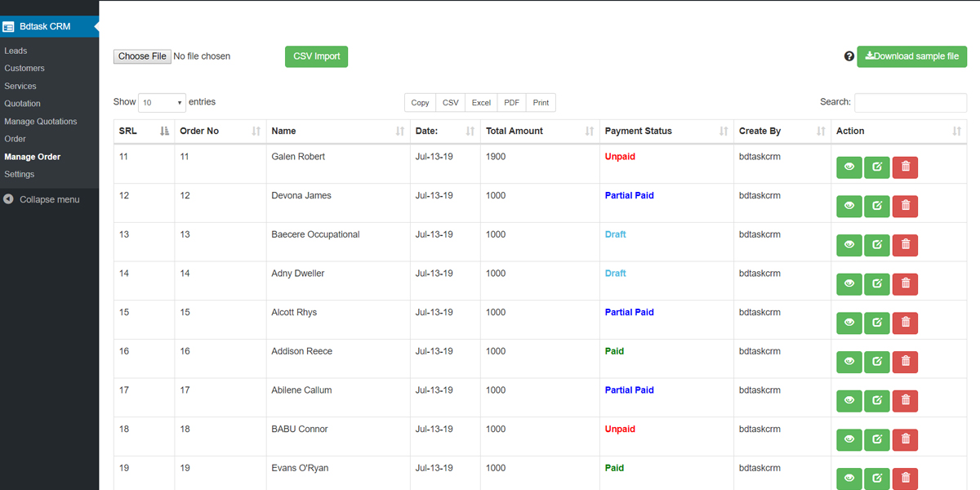Click the help question mark icon

(x=849, y=56)
